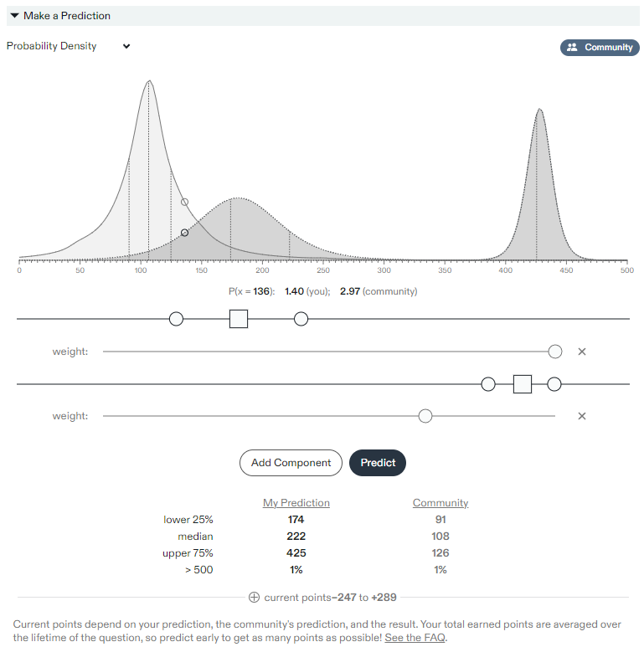Click the first component's right circle handle

[301, 318]
